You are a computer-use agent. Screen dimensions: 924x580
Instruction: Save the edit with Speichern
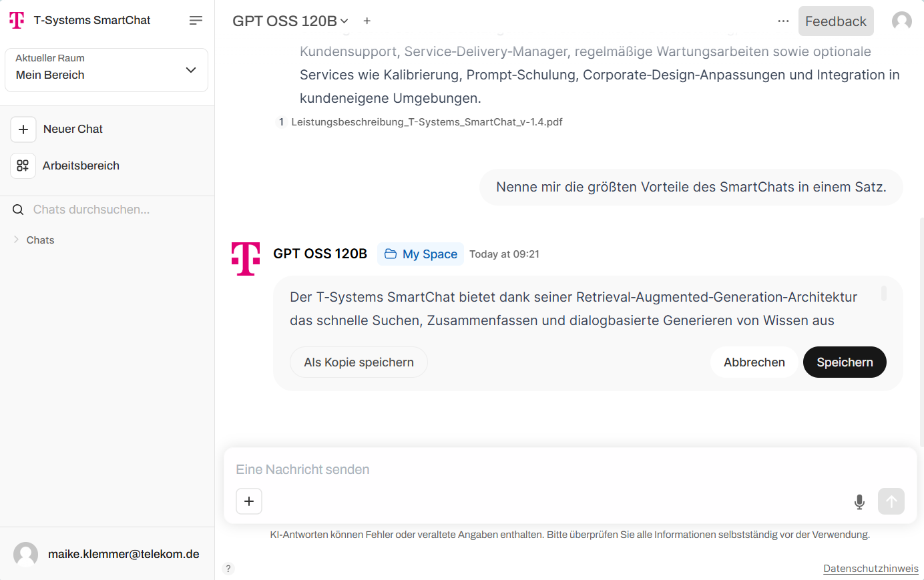point(845,362)
